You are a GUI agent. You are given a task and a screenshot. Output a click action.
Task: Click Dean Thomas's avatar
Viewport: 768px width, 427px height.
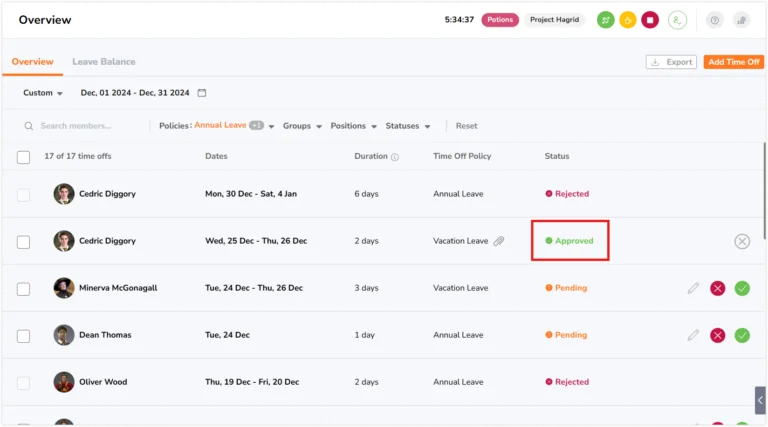coord(64,335)
